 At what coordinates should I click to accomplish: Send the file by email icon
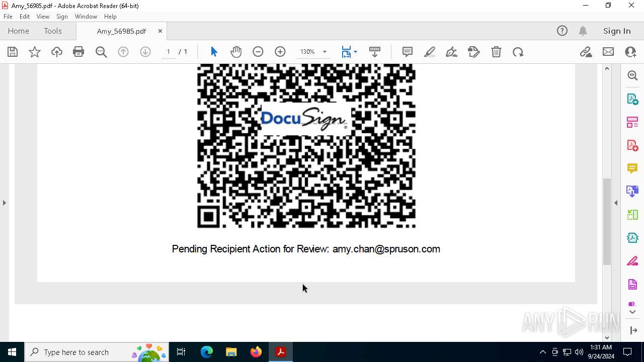[x=608, y=52]
